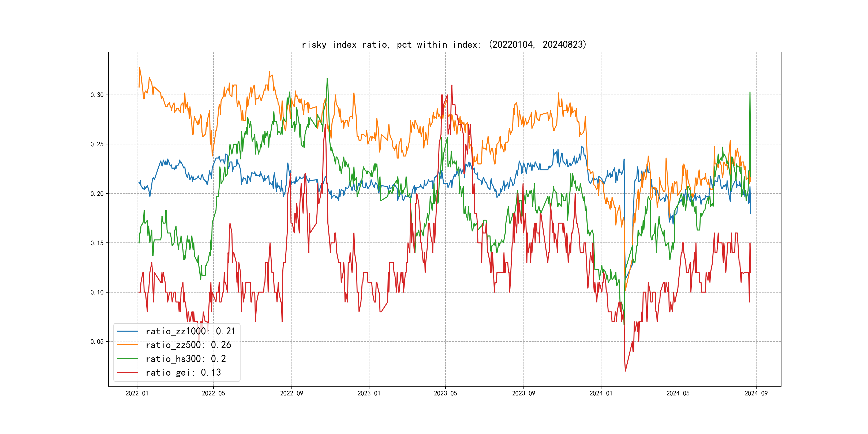
Task: Click the 2022-05 x-axis tick label
Action: point(213,393)
